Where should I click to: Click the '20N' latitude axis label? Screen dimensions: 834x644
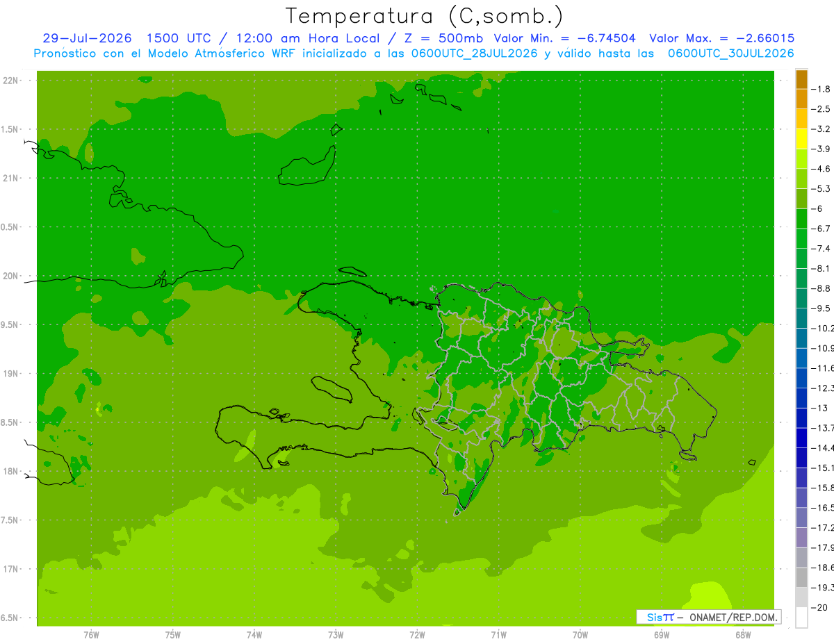[10, 276]
